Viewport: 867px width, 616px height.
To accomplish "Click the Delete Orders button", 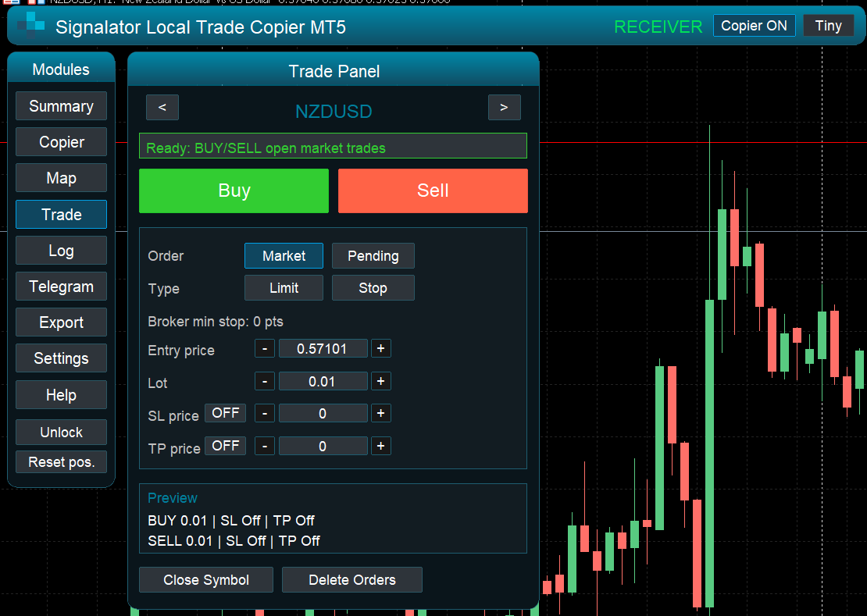I will coord(352,579).
